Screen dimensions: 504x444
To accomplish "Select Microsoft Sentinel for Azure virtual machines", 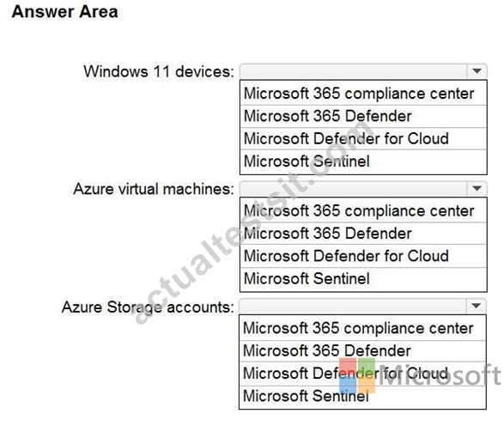I will pyautogui.click(x=363, y=279).
